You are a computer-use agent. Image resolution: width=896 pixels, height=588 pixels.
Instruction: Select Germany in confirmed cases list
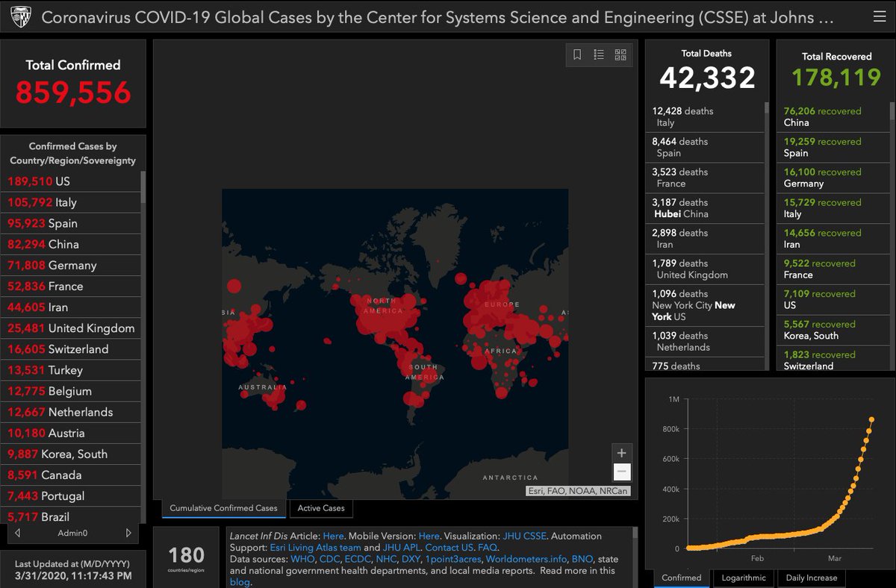pos(70,265)
